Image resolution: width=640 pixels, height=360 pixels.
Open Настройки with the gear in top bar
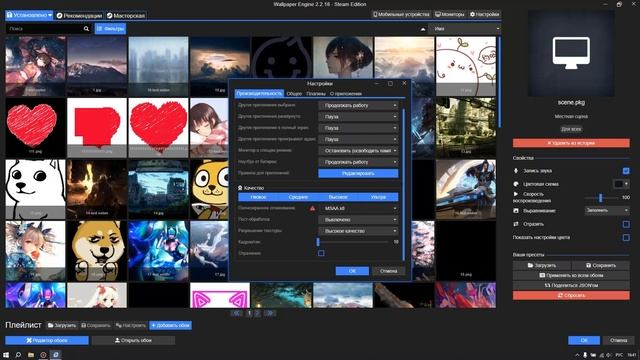click(484, 14)
